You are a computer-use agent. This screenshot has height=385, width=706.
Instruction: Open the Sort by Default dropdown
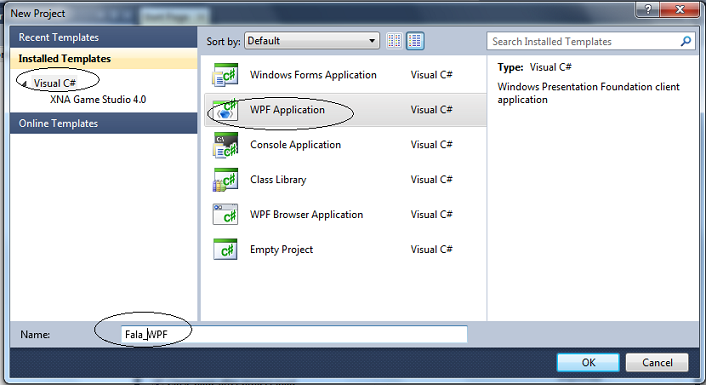[x=312, y=41]
